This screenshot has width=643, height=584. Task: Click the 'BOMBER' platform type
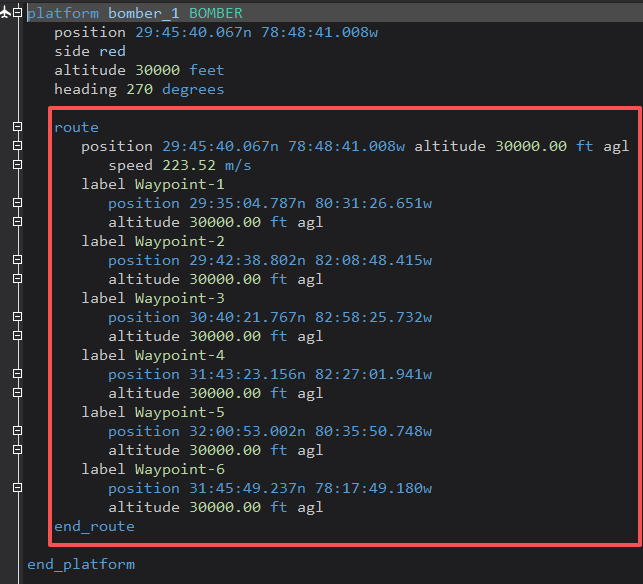click(x=216, y=14)
